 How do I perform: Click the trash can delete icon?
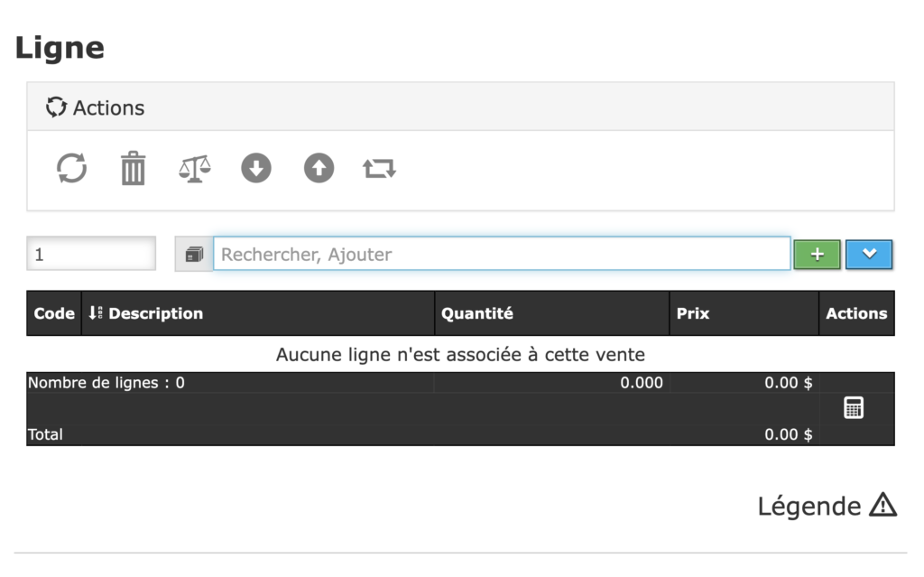pos(134,169)
